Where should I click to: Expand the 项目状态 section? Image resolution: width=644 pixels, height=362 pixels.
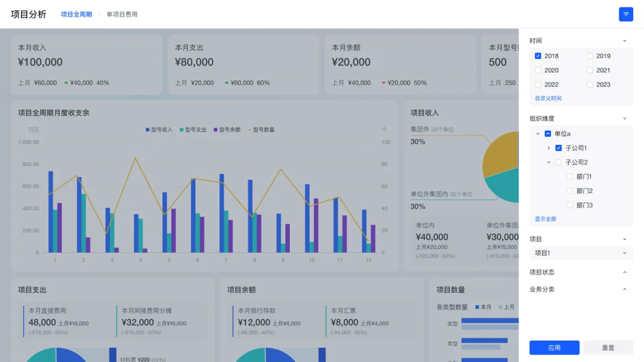[x=624, y=272]
